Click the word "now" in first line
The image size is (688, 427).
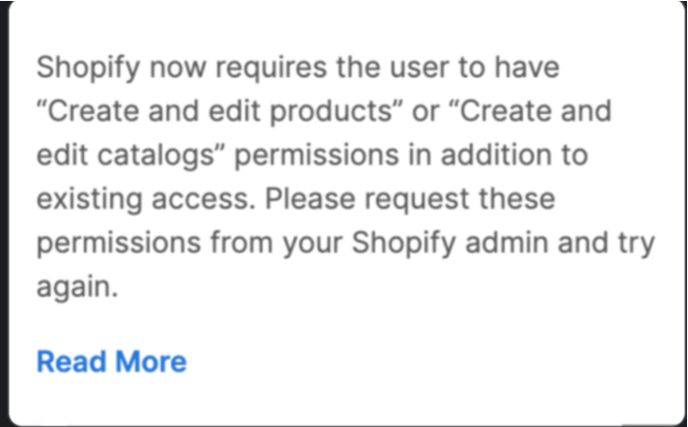click(x=178, y=68)
